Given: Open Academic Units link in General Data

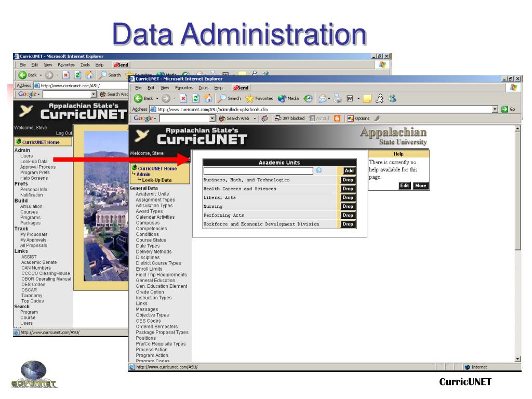Looking at the screenshot, I should point(152,194).
